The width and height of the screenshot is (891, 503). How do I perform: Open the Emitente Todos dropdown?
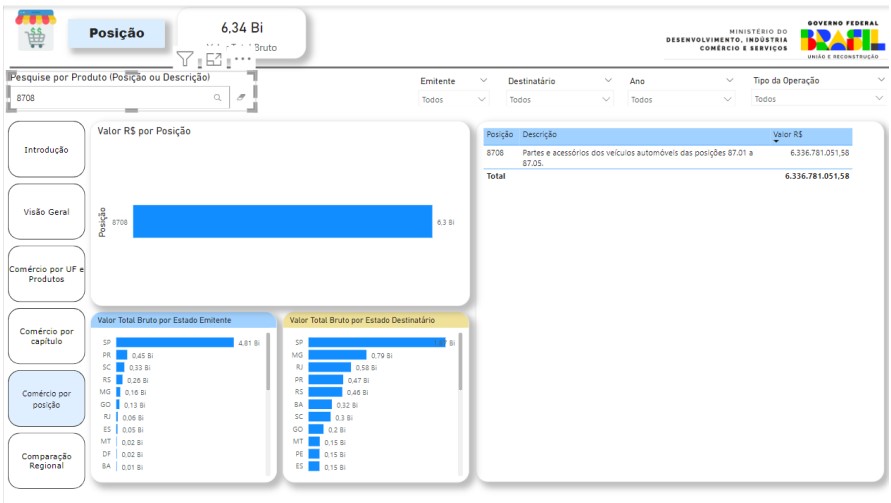(x=454, y=99)
